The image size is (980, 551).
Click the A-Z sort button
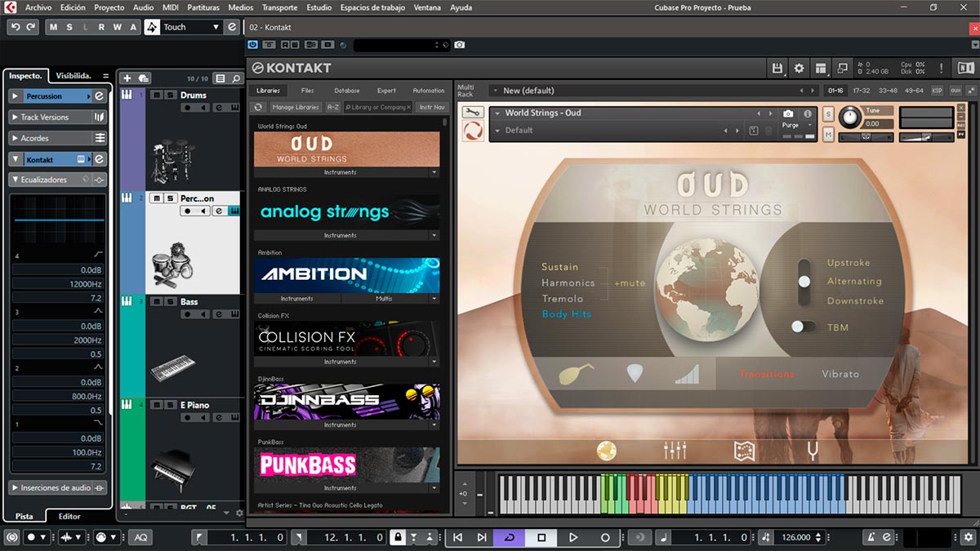(x=333, y=107)
